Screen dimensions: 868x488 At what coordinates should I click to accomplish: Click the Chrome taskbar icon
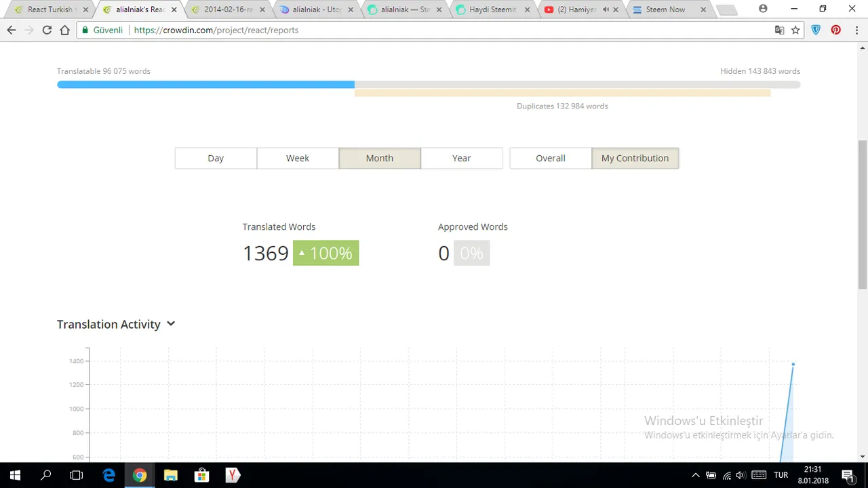click(x=140, y=475)
